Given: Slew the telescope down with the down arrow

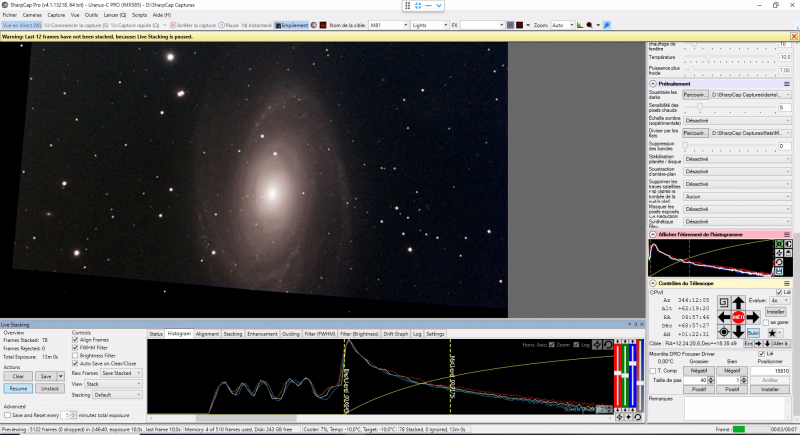Looking at the screenshot, I should click(738, 332).
